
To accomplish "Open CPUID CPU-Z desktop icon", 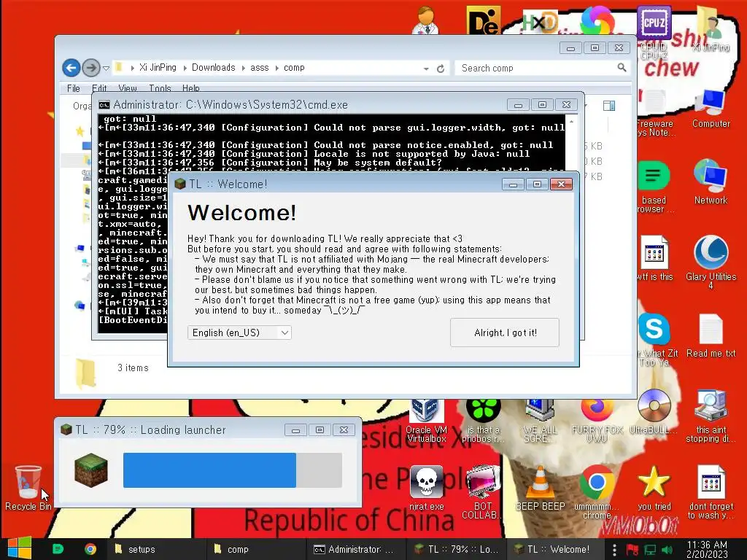I will click(654, 32).
